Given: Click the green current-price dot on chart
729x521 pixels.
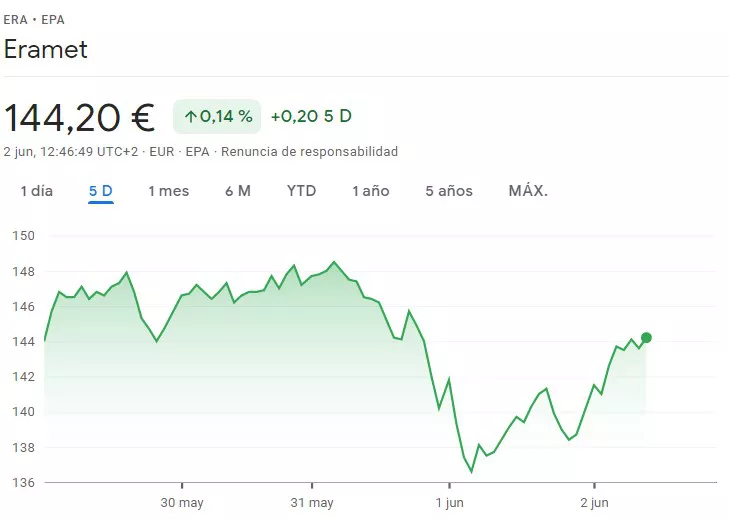Looking at the screenshot, I should point(646,338).
